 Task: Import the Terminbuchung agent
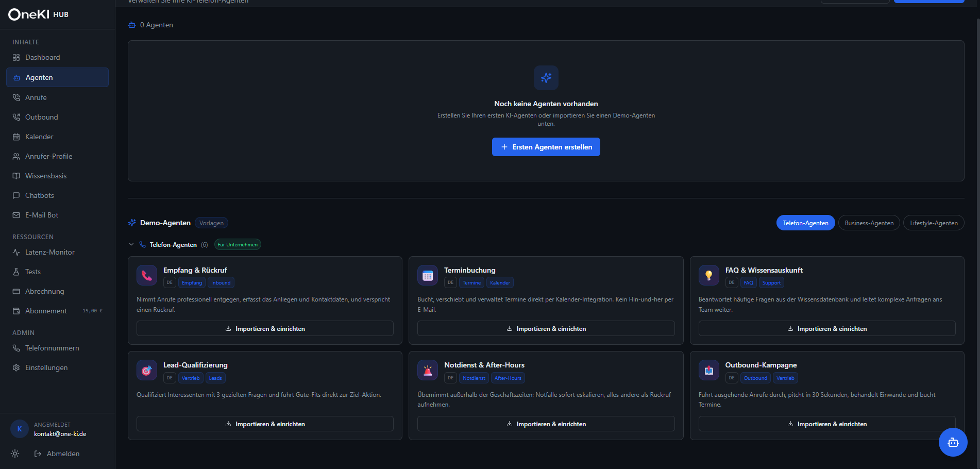pyautogui.click(x=546, y=328)
